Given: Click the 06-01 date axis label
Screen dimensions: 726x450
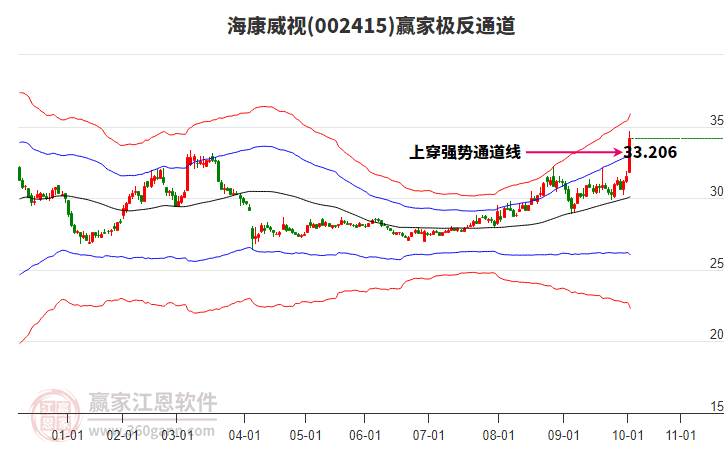Looking at the screenshot, I should [365, 435].
